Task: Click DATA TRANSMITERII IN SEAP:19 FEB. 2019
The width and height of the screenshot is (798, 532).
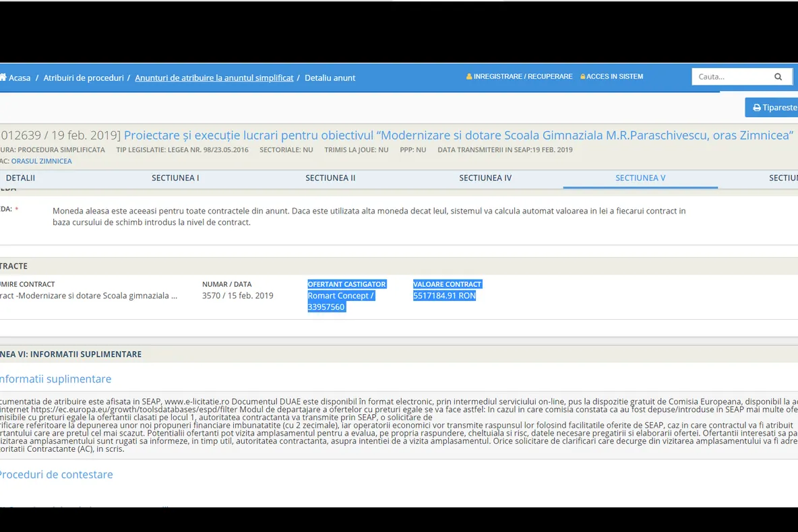Action: tap(505, 150)
